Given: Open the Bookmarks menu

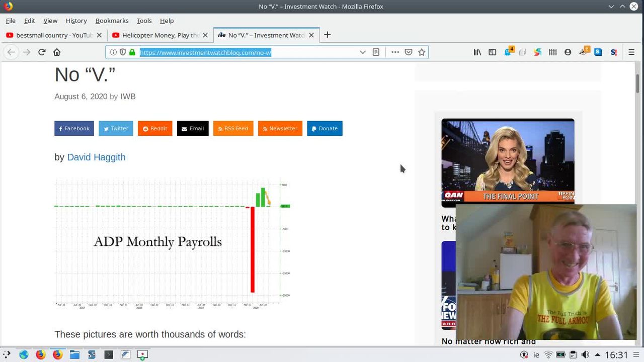Looking at the screenshot, I should tap(112, 21).
